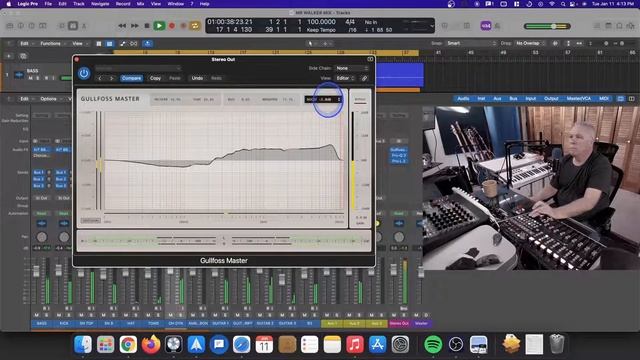Open the Trash in the Dock
The height and width of the screenshot is (360, 640).
(557, 344)
